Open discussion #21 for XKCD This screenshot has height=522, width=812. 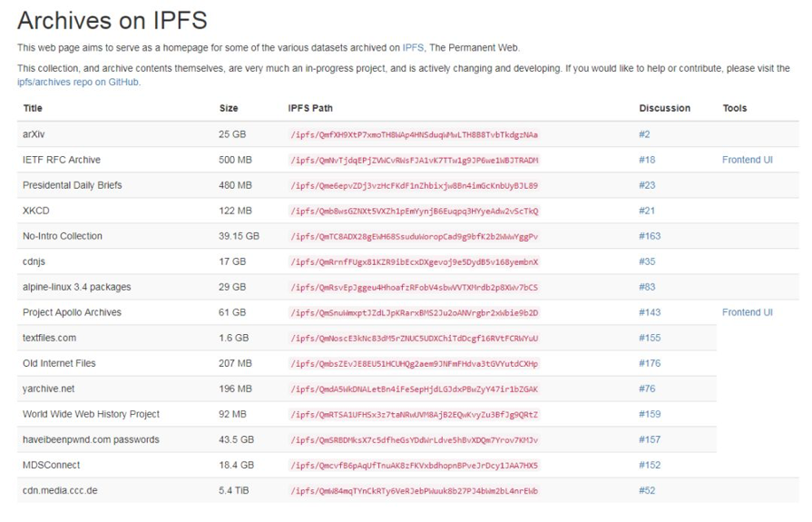pyautogui.click(x=647, y=211)
